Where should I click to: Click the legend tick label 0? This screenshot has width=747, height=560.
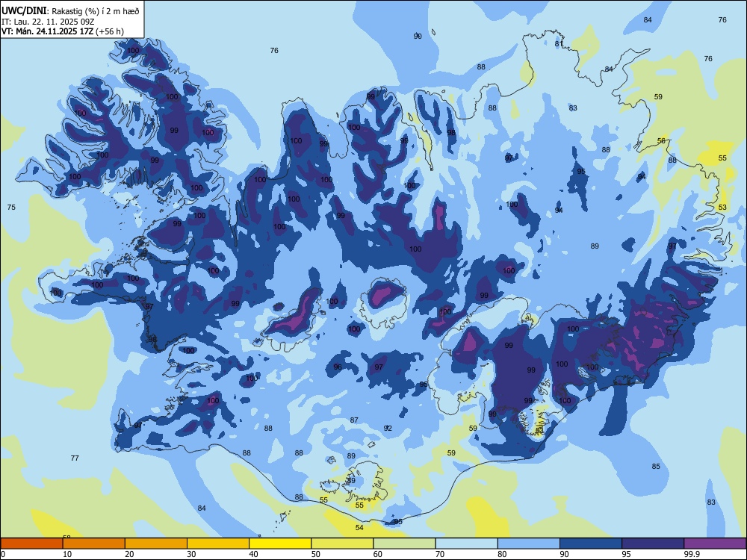point(3,554)
